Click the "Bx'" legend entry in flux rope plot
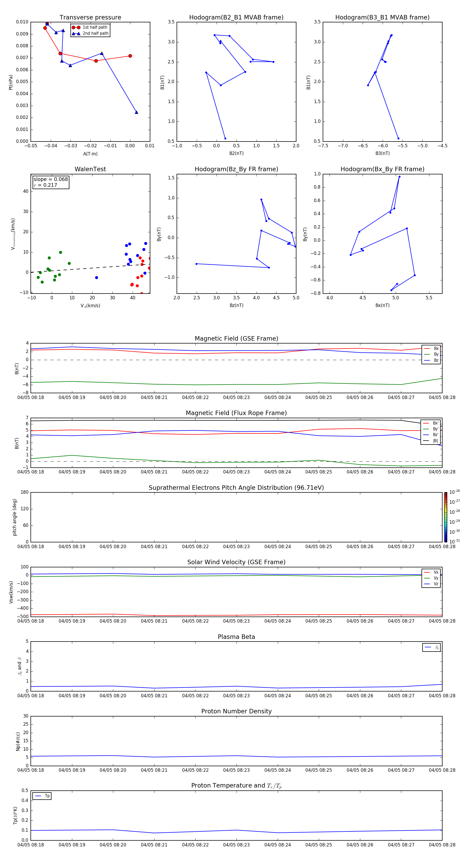Screen dimensions: 473x868 431,423
